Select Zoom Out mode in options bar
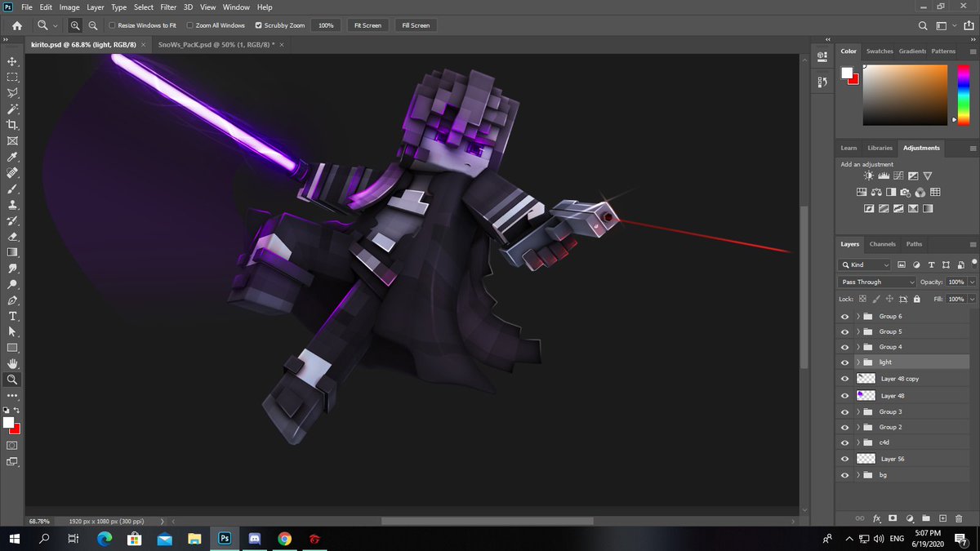Viewport: 980px width, 551px height. coord(93,25)
